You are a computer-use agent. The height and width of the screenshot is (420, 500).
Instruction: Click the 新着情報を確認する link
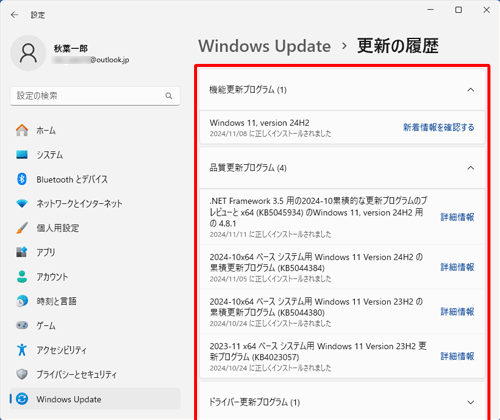click(x=438, y=127)
